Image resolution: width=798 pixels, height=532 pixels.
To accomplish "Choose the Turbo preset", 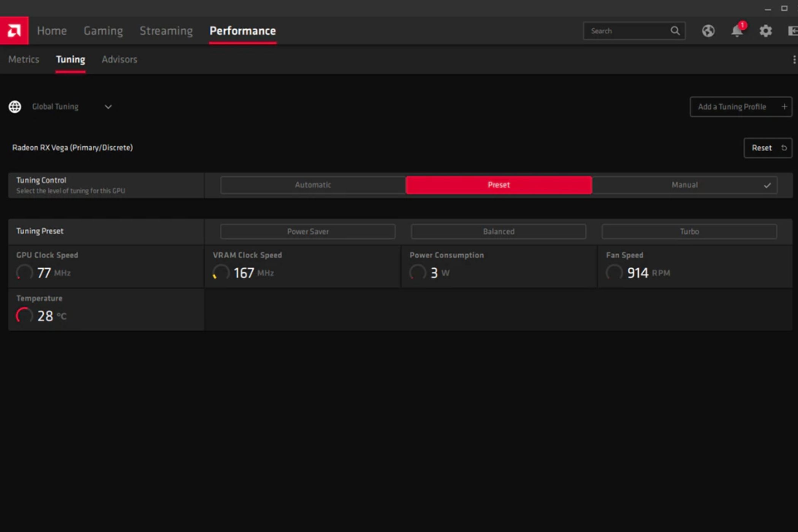I will coord(689,231).
